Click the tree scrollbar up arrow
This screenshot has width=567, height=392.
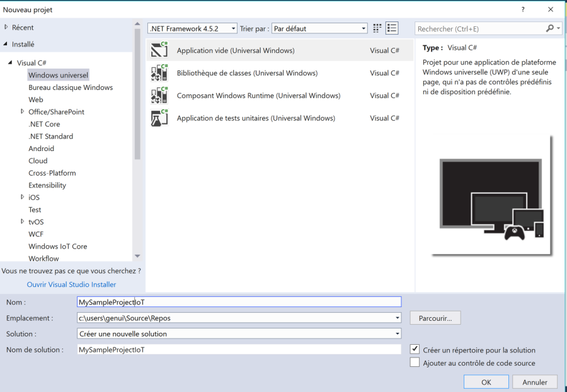tap(137, 24)
